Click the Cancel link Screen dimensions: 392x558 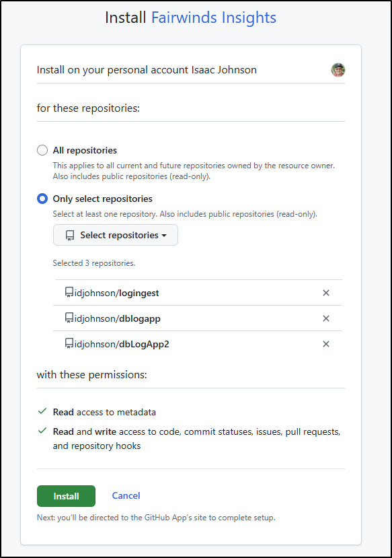(126, 495)
